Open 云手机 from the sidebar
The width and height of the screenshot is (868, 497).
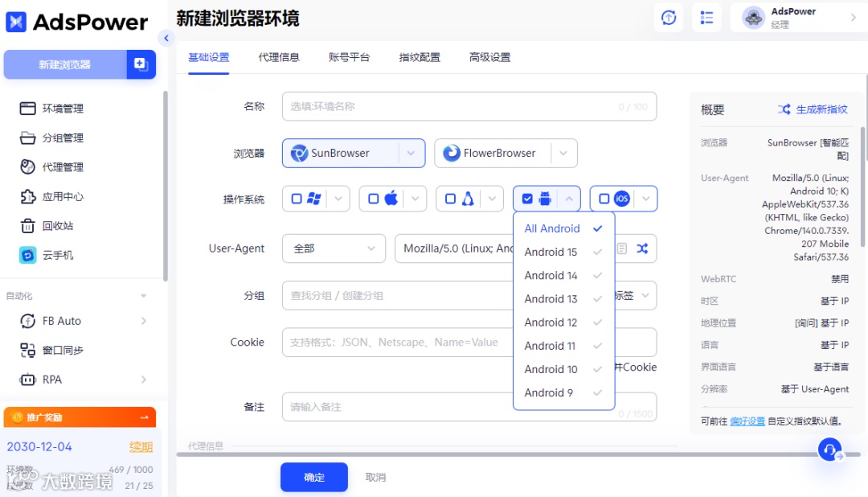point(47,255)
